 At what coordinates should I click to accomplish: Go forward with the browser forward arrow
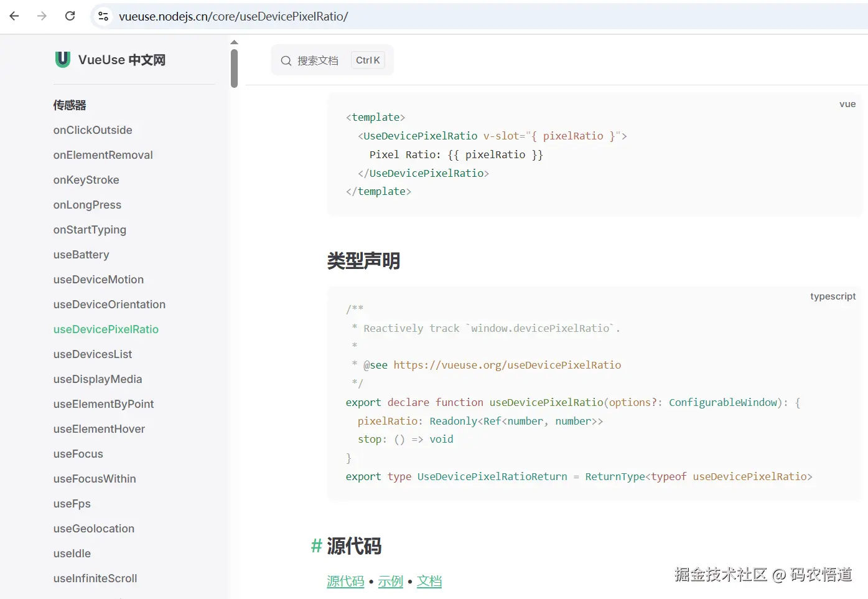(42, 16)
